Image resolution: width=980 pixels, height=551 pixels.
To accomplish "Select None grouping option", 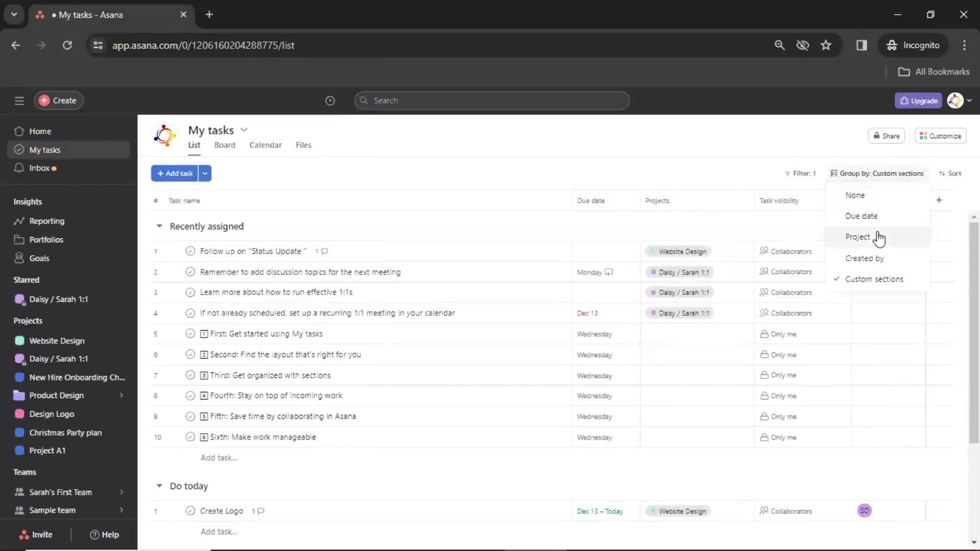I will [x=877, y=195].
